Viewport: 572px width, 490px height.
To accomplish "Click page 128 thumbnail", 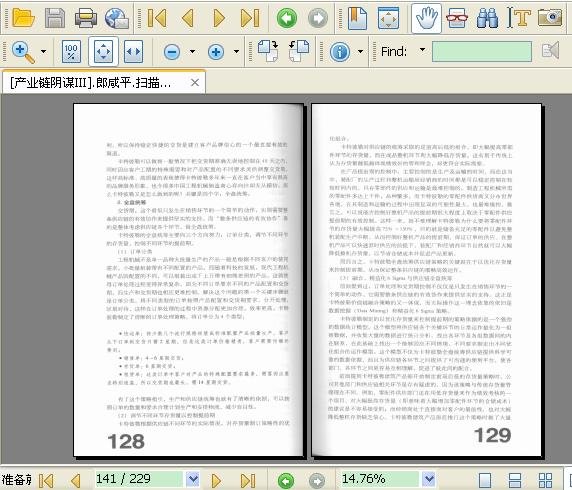I will point(188,280).
